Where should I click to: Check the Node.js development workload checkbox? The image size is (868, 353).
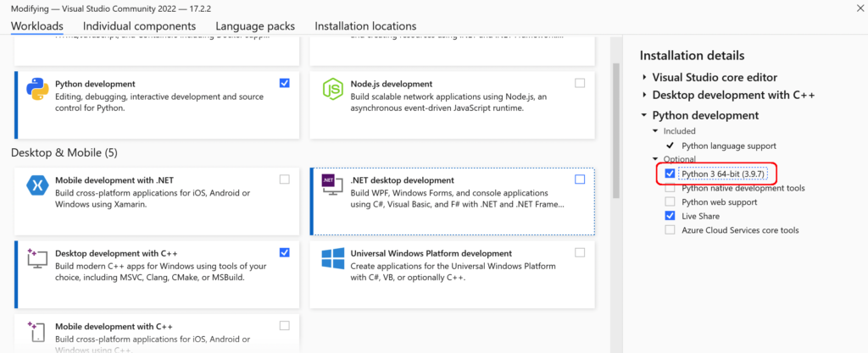tap(580, 83)
